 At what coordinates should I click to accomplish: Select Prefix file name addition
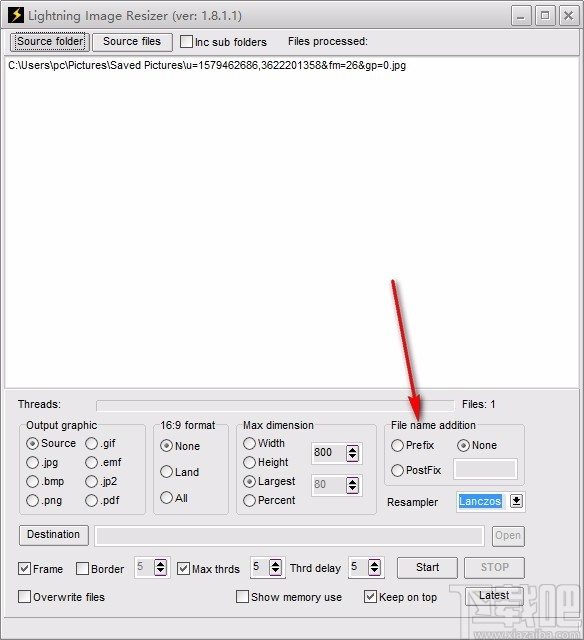397,445
